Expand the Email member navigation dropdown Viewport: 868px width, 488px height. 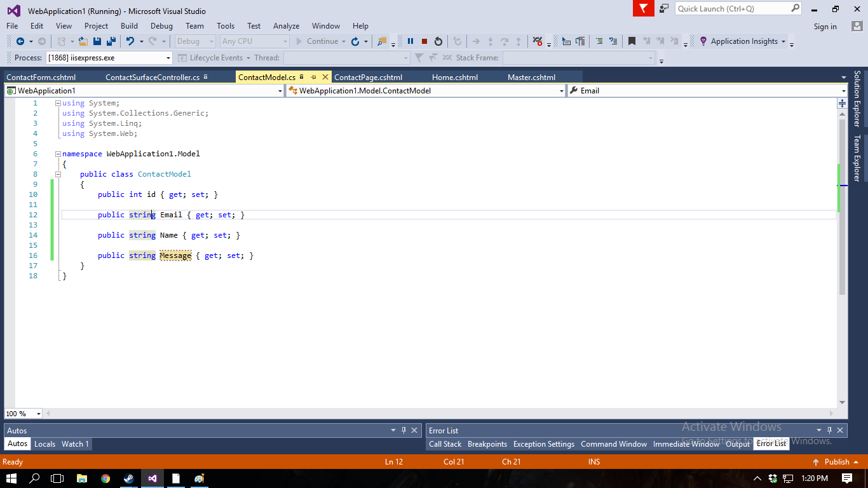843,91
